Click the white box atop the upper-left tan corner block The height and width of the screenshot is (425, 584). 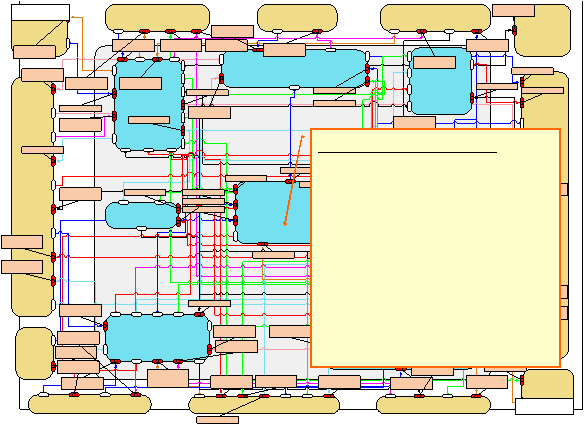(x=41, y=13)
